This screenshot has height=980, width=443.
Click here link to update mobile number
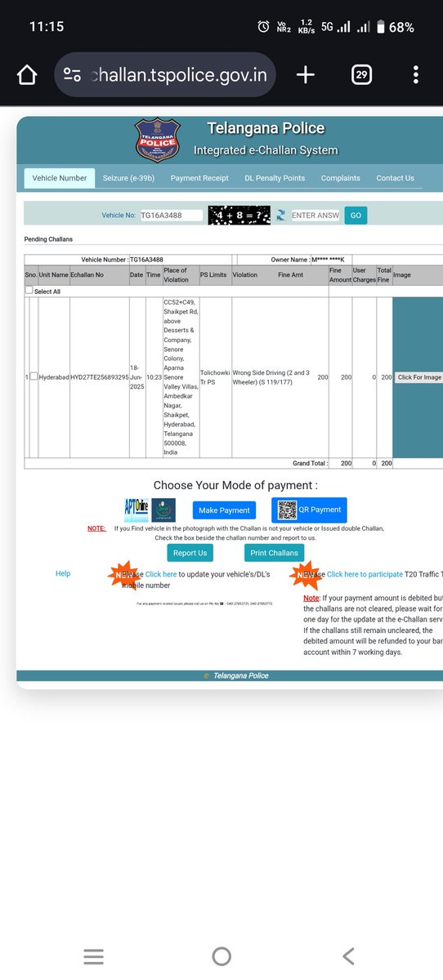(161, 575)
